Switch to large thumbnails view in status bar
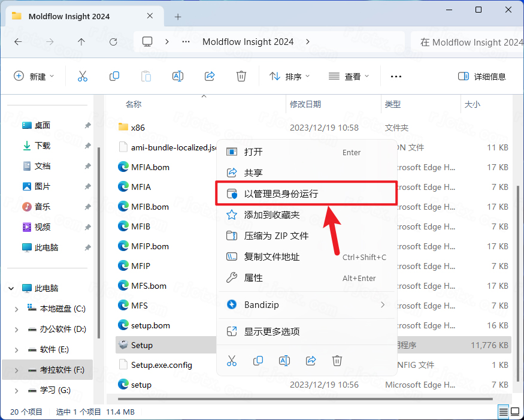 tap(515, 412)
